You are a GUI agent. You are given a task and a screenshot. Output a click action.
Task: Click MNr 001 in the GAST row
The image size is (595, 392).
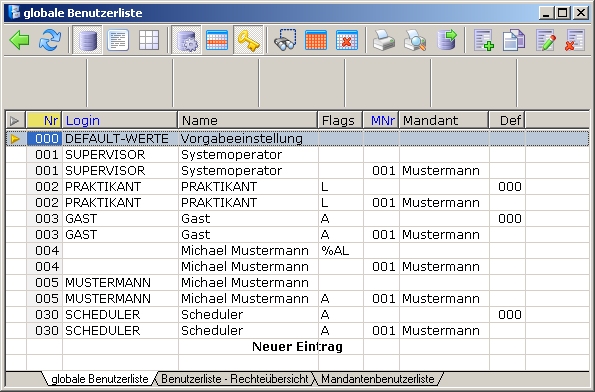click(x=381, y=235)
